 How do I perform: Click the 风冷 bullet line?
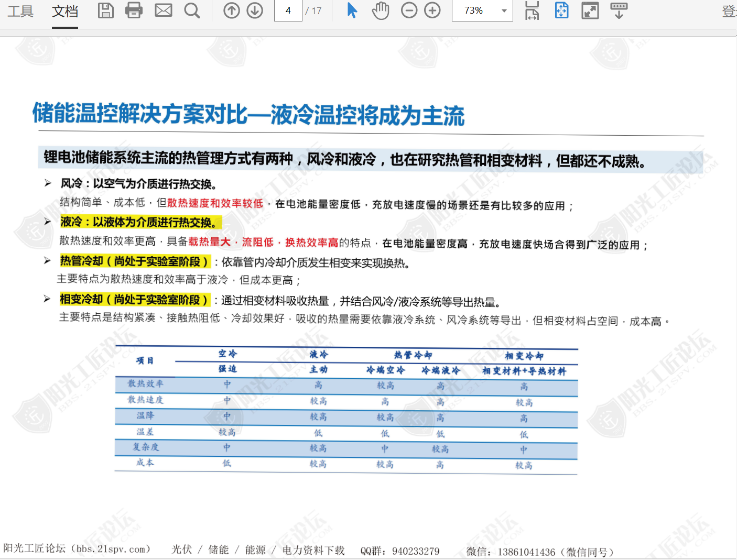(138, 183)
